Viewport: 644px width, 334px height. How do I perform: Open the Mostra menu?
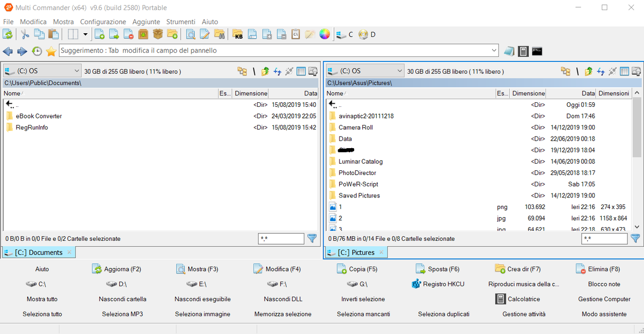click(63, 22)
